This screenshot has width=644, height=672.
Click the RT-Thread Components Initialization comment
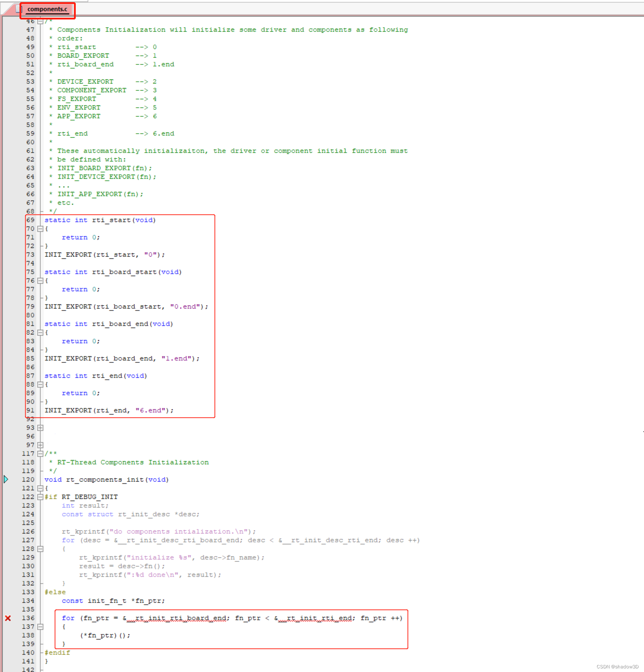point(133,463)
